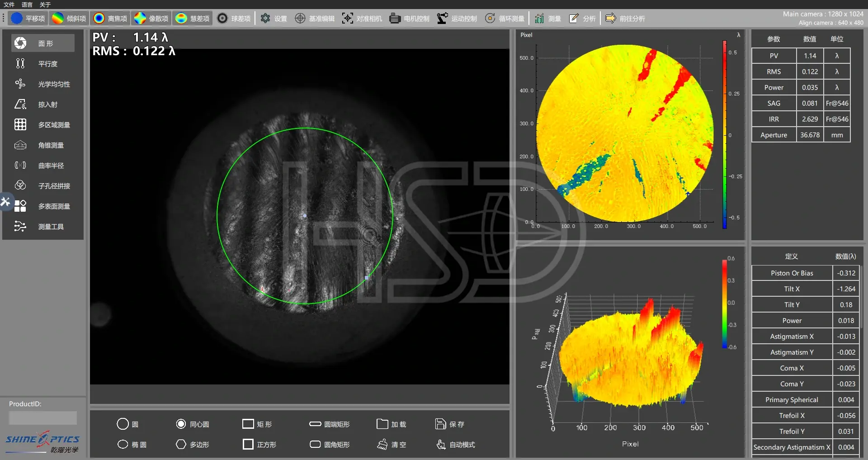Choose the 多边形 polygon mask shape

click(x=193, y=445)
